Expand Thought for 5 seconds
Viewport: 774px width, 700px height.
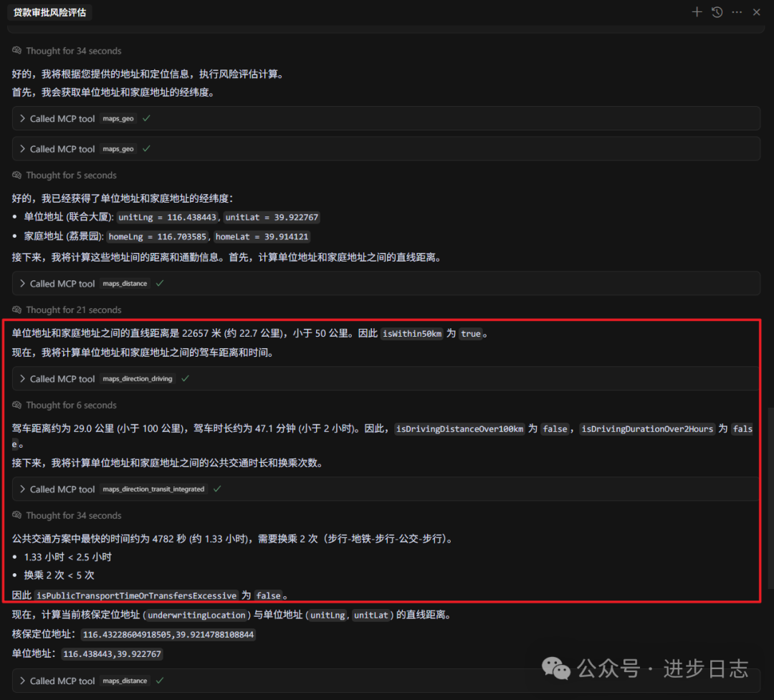click(x=71, y=176)
